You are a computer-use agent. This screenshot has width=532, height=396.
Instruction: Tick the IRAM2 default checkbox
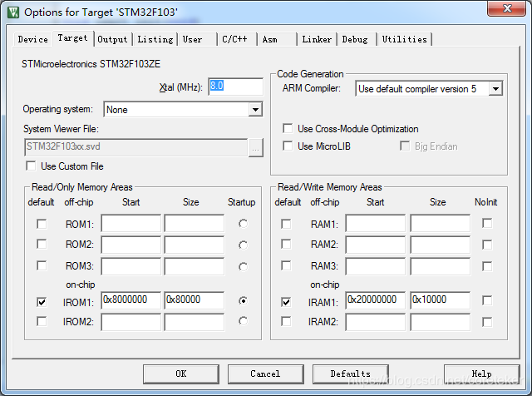286,321
